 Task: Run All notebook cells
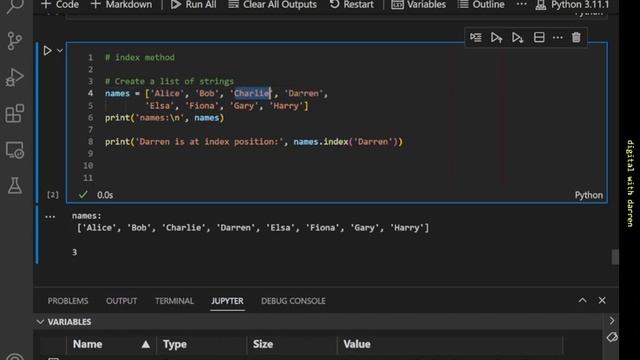(193, 5)
